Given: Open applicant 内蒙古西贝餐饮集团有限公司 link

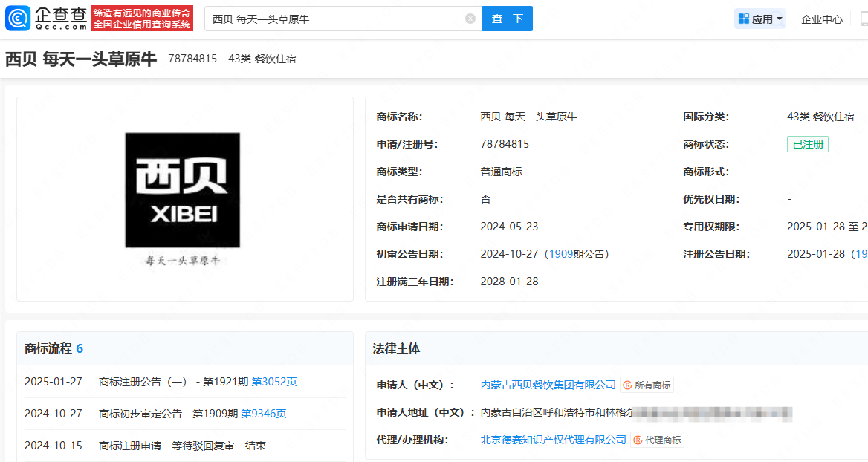Looking at the screenshot, I should click(x=548, y=385).
